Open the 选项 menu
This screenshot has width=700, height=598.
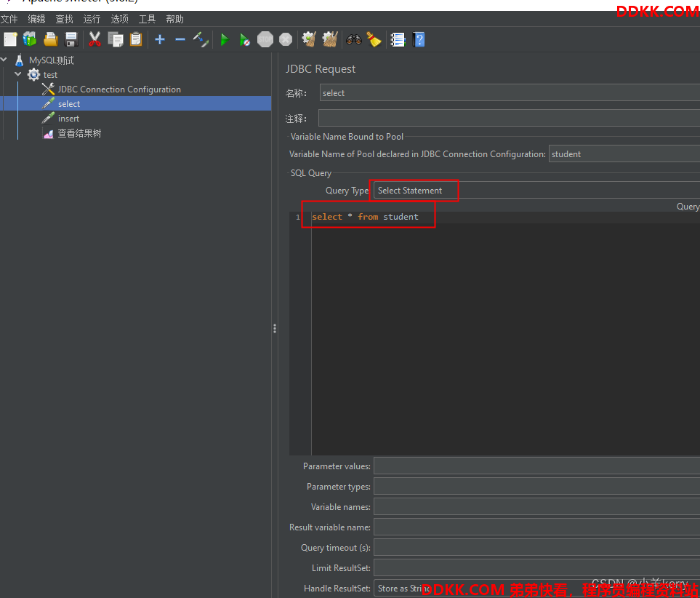tap(120, 19)
